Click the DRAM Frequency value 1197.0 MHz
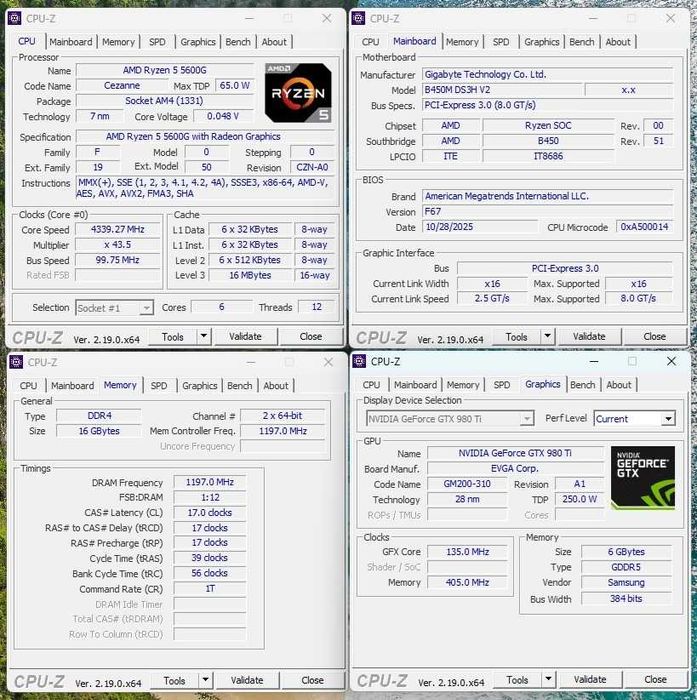 [210, 482]
